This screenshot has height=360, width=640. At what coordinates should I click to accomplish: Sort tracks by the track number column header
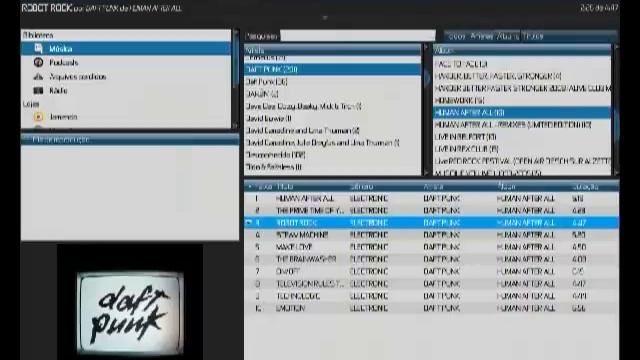260,187
